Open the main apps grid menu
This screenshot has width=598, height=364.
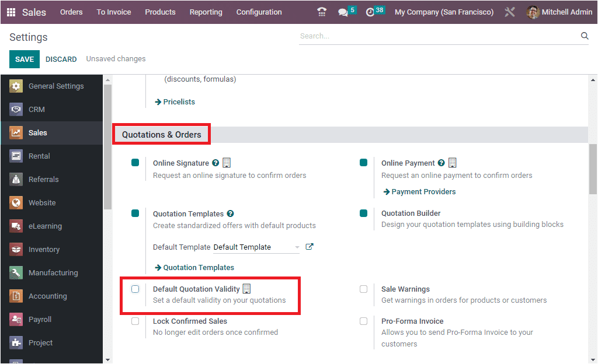[10, 12]
